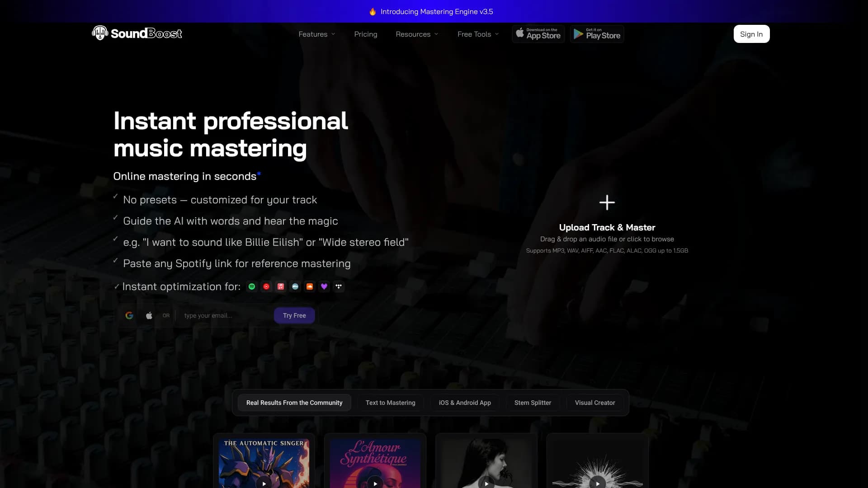The image size is (868, 488).
Task: Select the Text to Mastering tab
Action: [x=390, y=402]
